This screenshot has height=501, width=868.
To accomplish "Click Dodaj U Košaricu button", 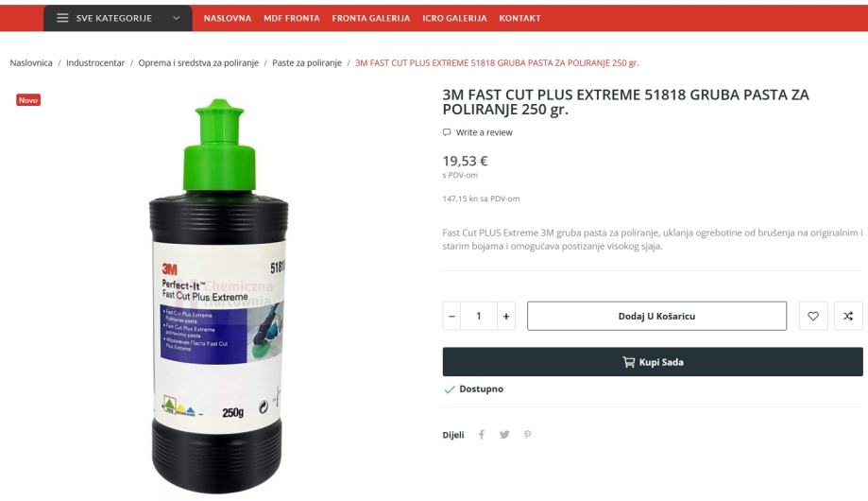I will pyautogui.click(x=656, y=316).
